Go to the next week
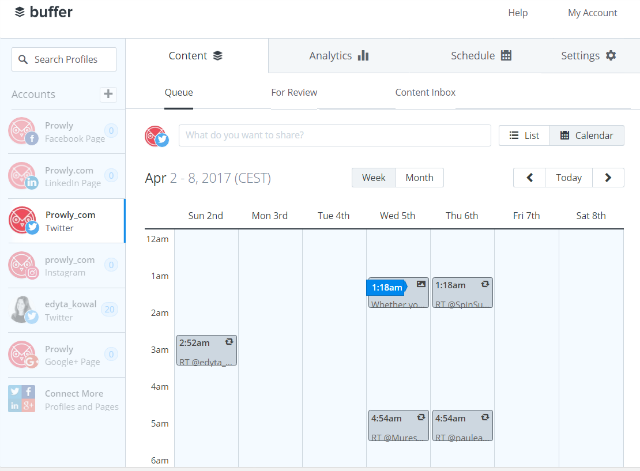 coord(608,178)
